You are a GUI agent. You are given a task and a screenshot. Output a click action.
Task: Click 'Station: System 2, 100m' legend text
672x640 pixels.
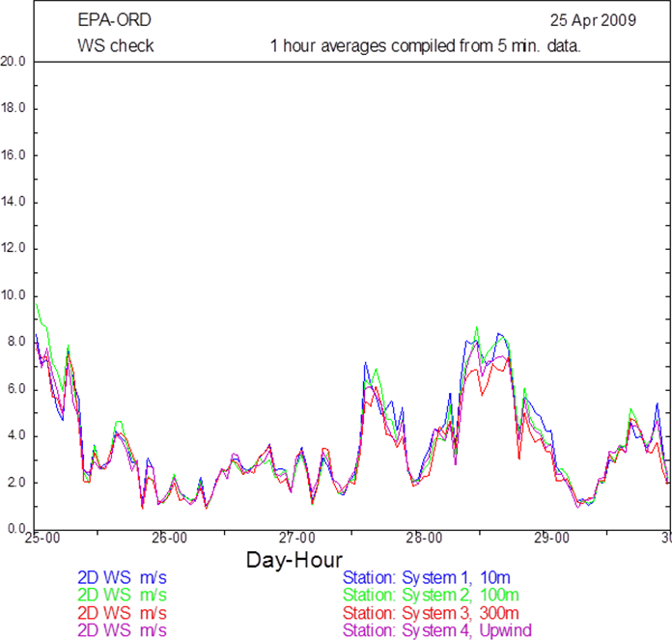point(431,596)
